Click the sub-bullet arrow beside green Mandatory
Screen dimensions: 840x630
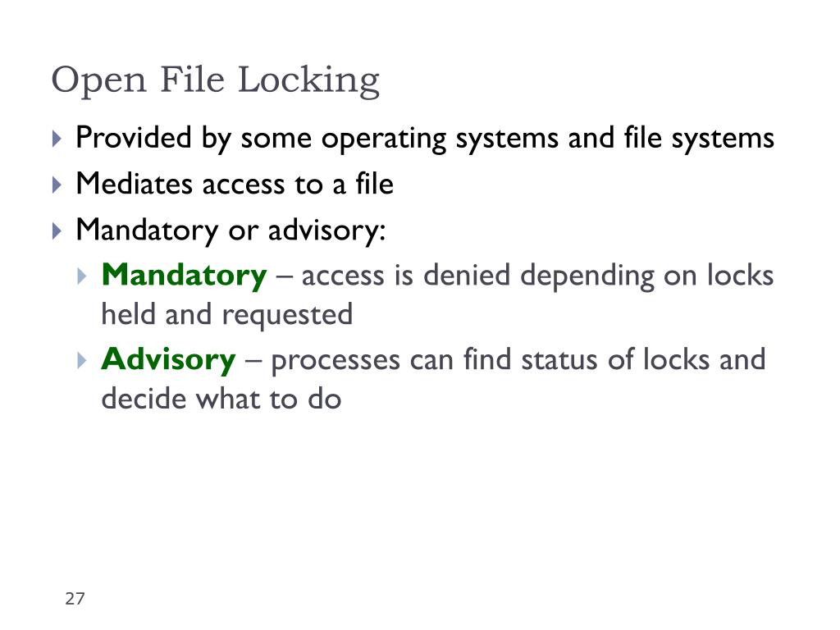click(82, 276)
